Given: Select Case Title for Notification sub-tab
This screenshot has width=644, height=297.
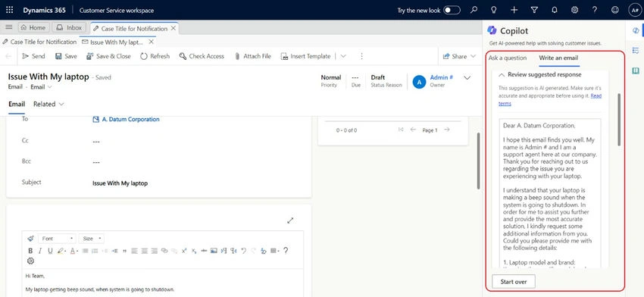Looking at the screenshot, I should (x=39, y=42).
